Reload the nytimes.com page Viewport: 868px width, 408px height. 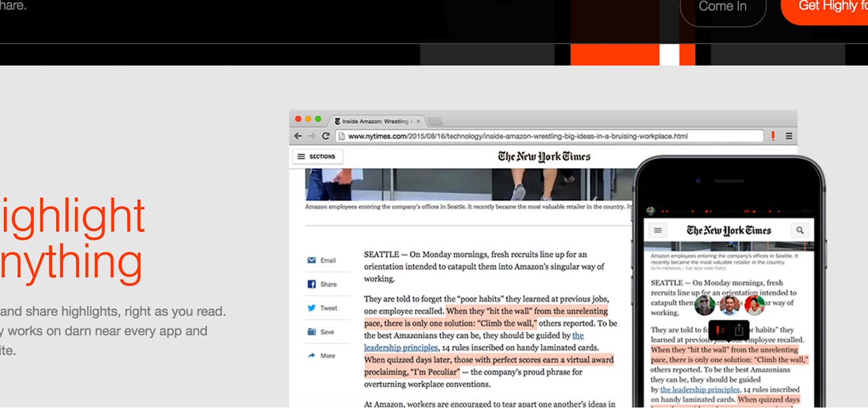tap(326, 136)
